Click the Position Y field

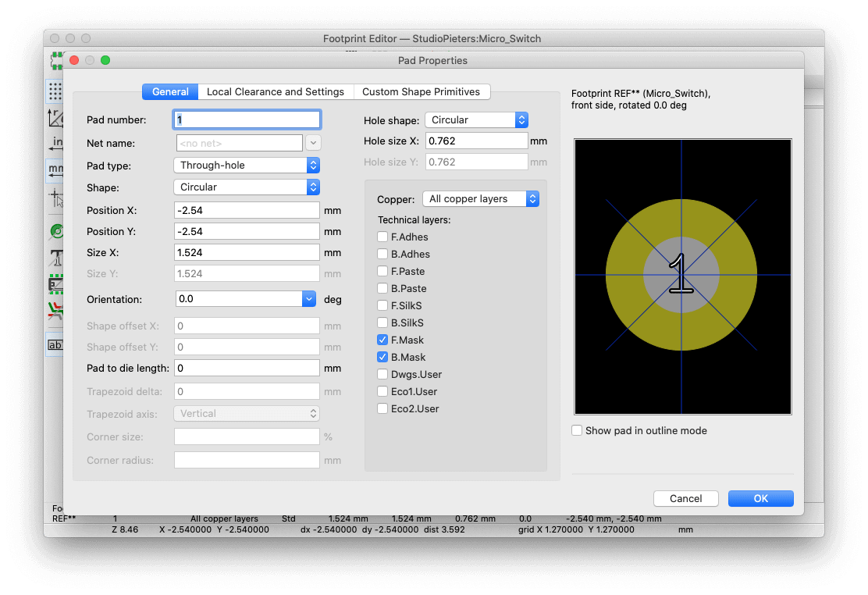[x=247, y=232]
